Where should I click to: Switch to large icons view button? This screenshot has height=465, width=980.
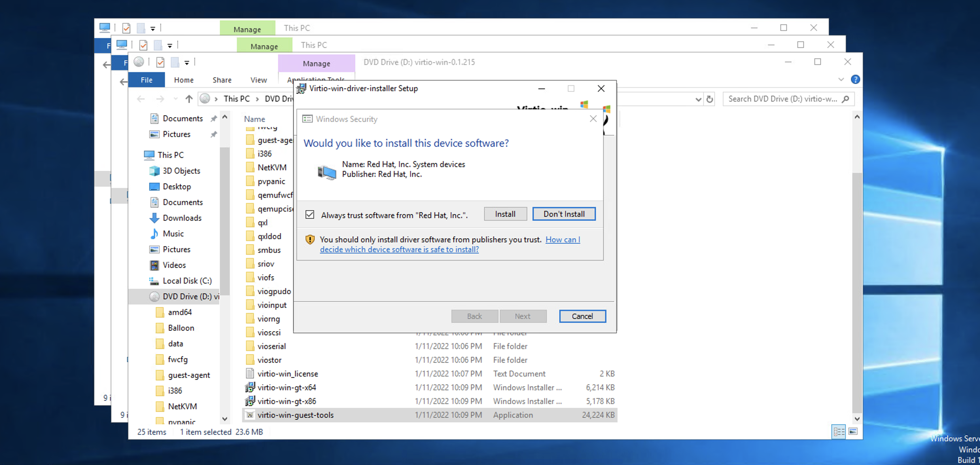pyautogui.click(x=853, y=431)
